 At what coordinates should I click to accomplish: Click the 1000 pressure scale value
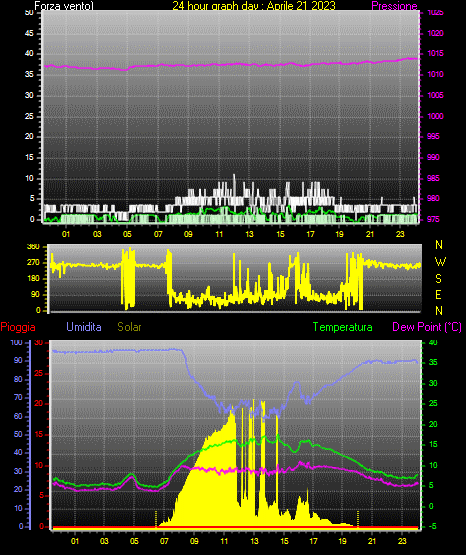(435, 116)
